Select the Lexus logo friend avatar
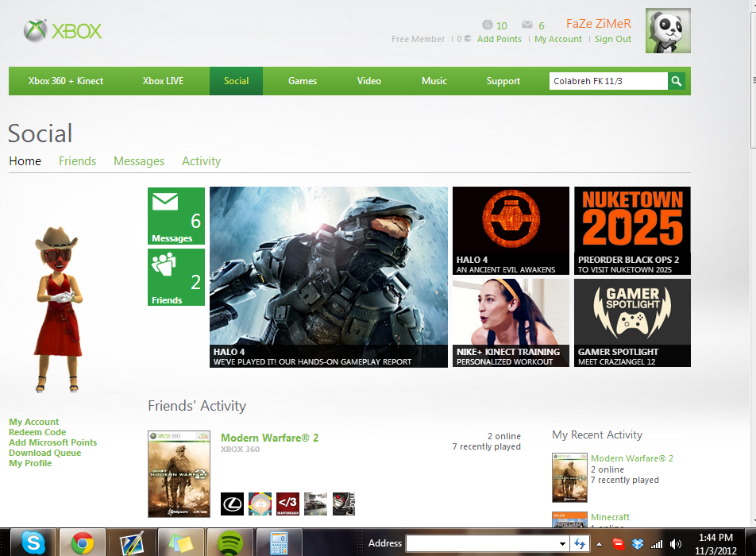756x556 pixels. point(232,504)
